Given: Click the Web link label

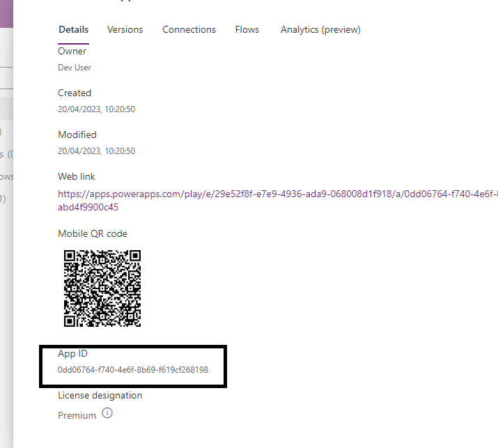Looking at the screenshot, I should [77, 176].
